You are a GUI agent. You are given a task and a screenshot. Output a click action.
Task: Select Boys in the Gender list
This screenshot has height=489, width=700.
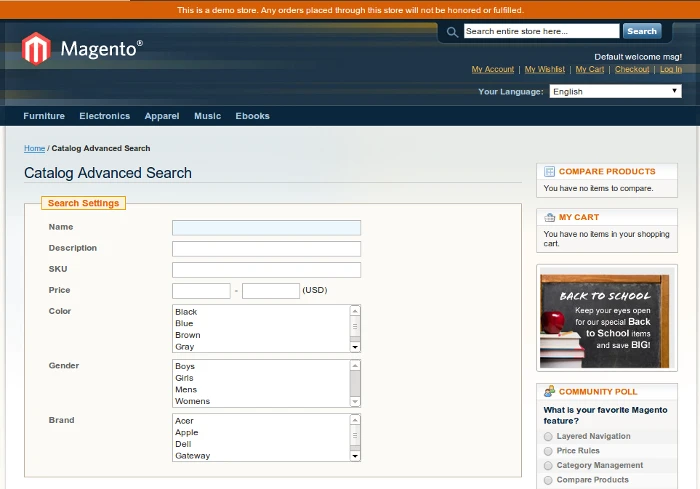pyautogui.click(x=262, y=366)
